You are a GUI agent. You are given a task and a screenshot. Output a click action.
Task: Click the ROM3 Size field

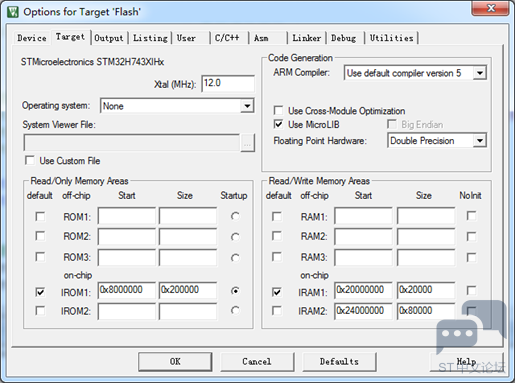point(188,257)
